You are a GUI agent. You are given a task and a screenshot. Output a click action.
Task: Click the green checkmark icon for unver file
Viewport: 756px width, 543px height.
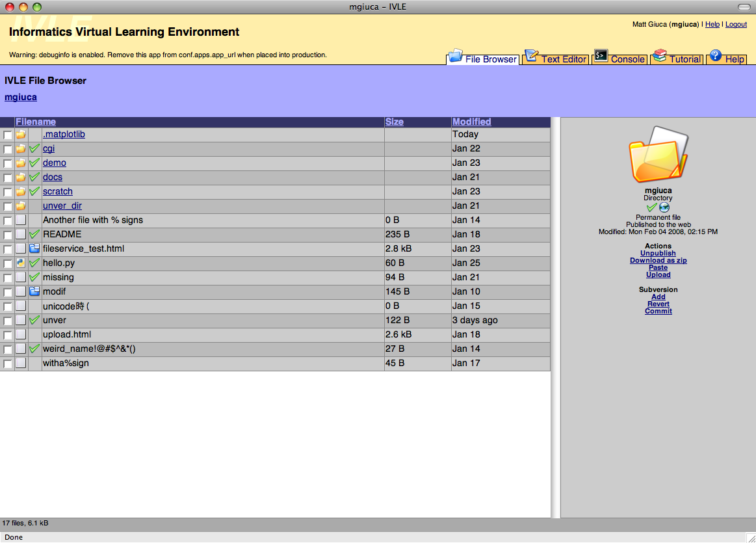pos(34,320)
